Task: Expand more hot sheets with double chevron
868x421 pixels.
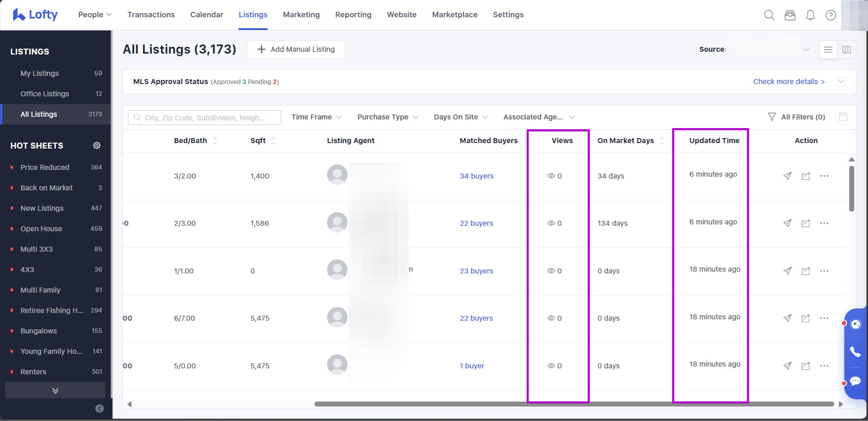Action: tap(55, 391)
